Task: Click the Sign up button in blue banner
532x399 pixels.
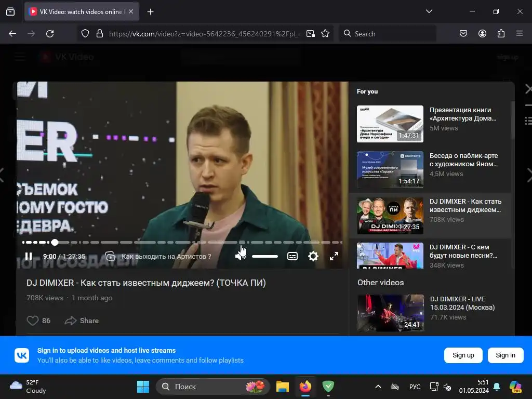Action: (x=463, y=355)
